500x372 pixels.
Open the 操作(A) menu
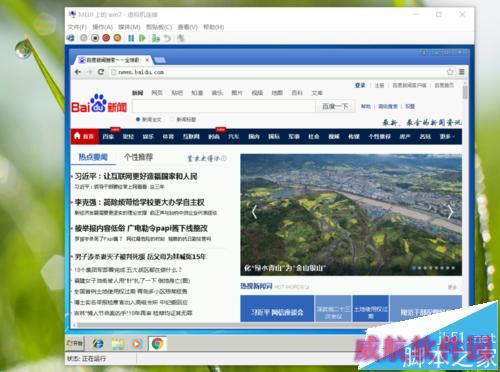(103, 27)
